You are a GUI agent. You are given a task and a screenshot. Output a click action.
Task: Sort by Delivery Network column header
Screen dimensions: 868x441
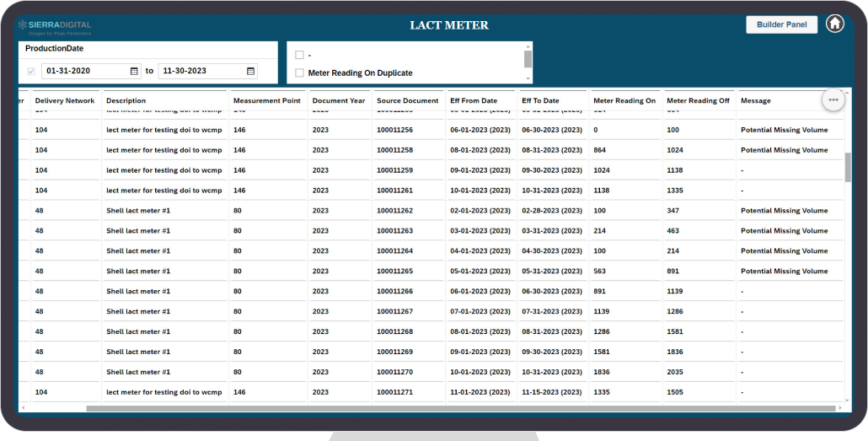(65, 100)
